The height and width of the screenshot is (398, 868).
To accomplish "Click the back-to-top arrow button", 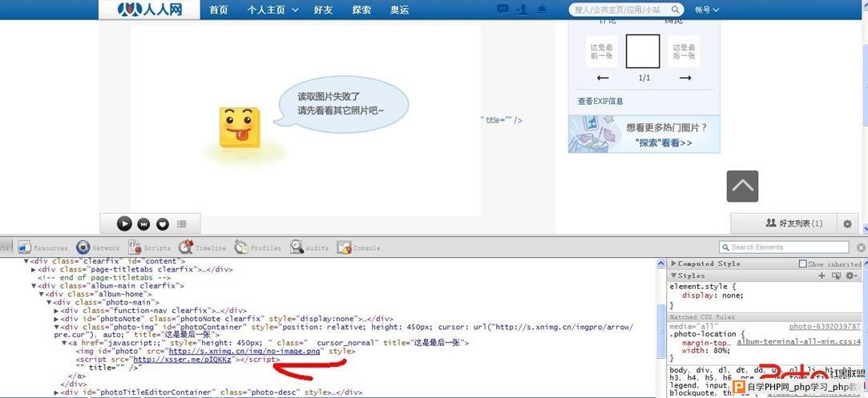I will pyautogui.click(x=742, y=186).
